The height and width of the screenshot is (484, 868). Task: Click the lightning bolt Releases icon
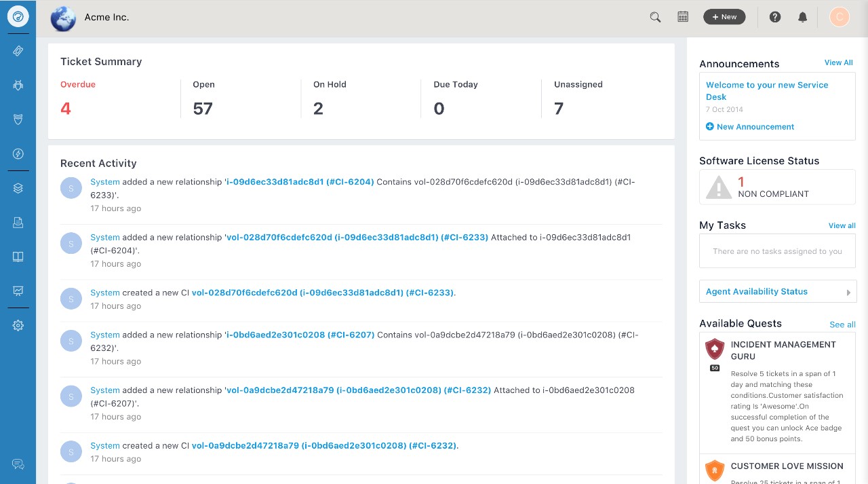point(18,154)
